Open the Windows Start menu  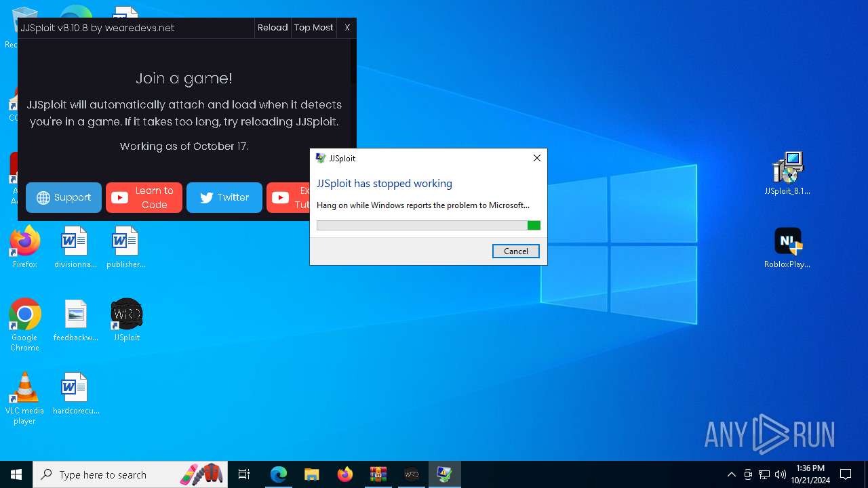[x=16, y=474]
